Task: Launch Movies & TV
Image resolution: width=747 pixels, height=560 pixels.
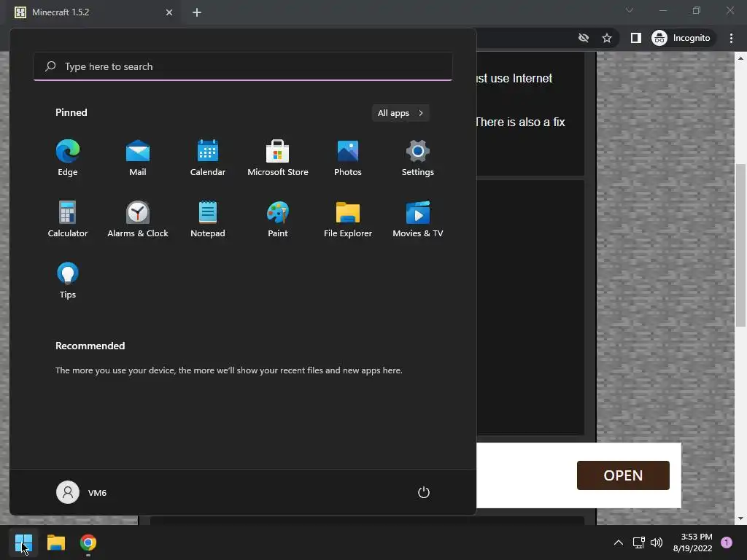Action: 418,219
